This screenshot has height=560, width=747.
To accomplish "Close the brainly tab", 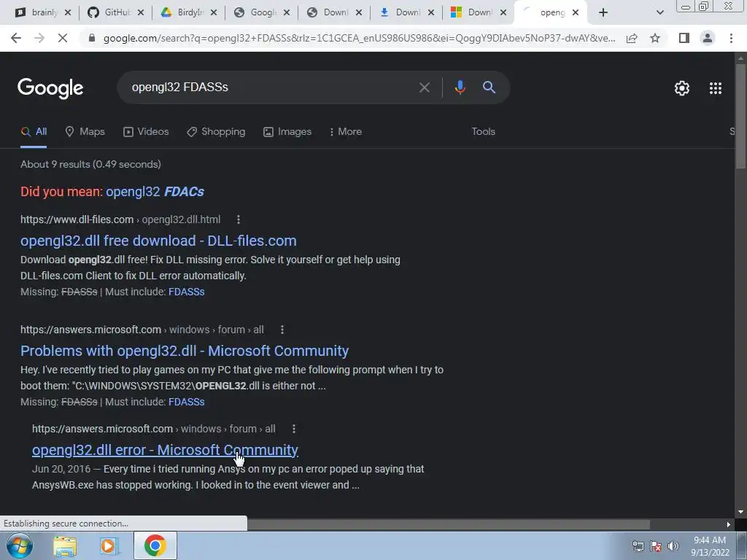I will click(68, 12).
